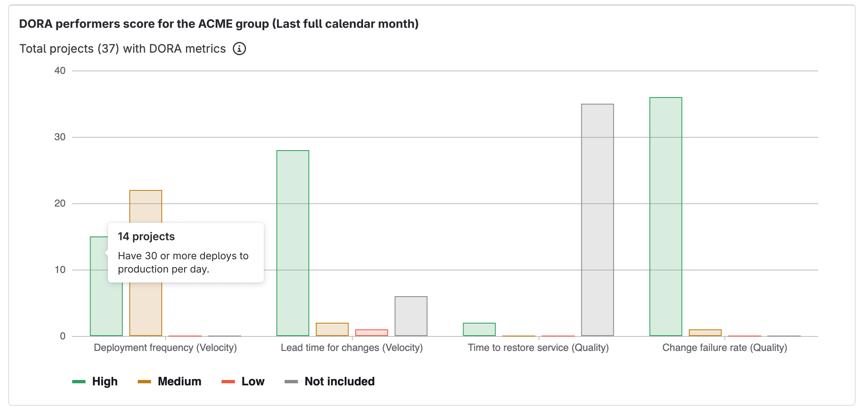The width and height of the screenshot is (868, 409).
Task: Click the info icon next to Total projects
Action: tap(239, 49)
